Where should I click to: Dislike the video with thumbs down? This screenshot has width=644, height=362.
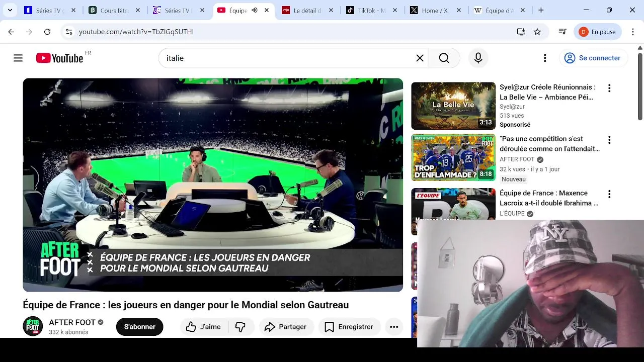point(240,327)
